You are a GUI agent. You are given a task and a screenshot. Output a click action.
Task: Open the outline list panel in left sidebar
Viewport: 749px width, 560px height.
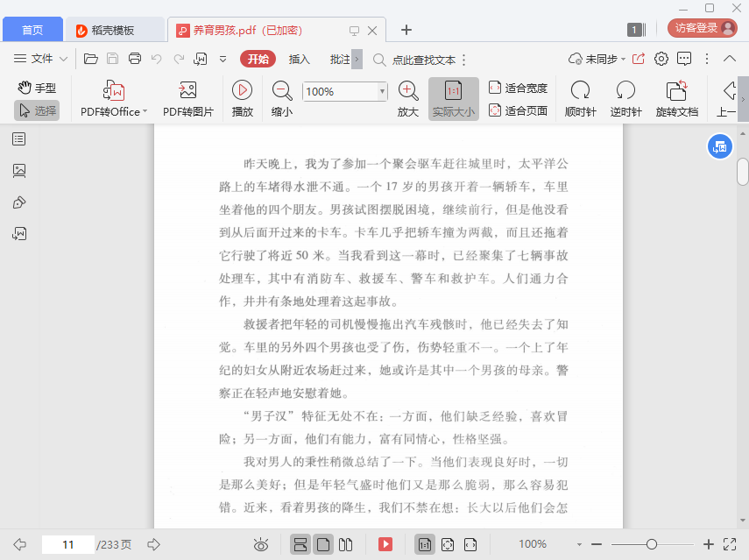coord(19,139)
